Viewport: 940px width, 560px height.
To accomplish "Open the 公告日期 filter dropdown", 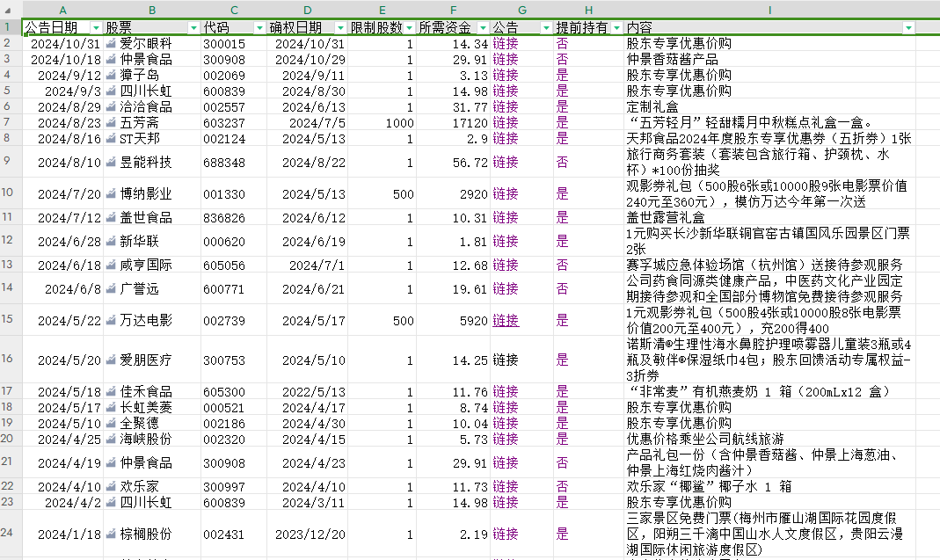I will [x=96, y=27].
